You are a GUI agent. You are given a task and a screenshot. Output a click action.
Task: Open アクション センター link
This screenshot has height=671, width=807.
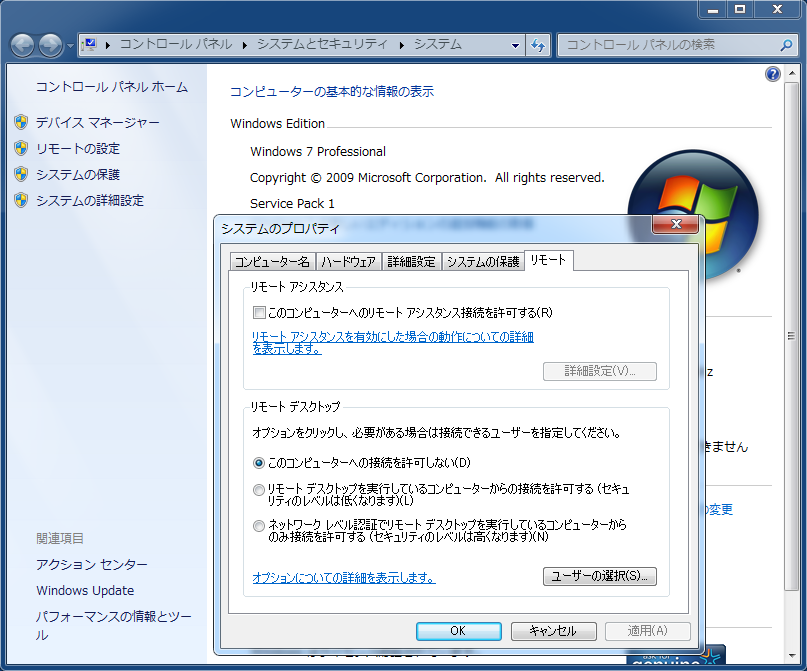click(92, 564)
